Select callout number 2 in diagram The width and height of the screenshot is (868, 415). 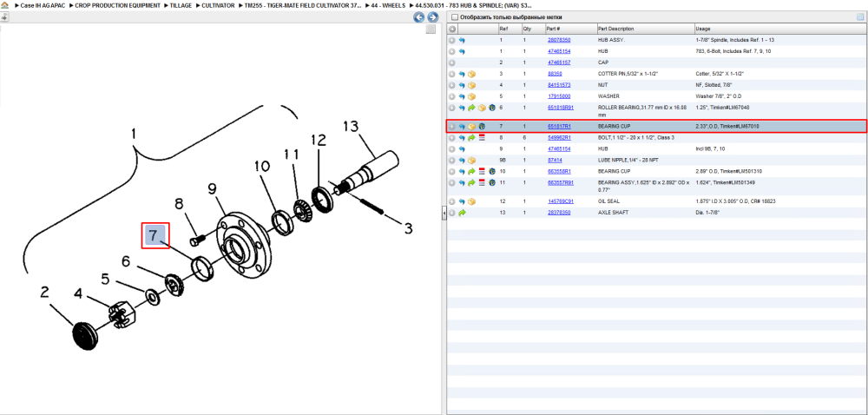46,293
